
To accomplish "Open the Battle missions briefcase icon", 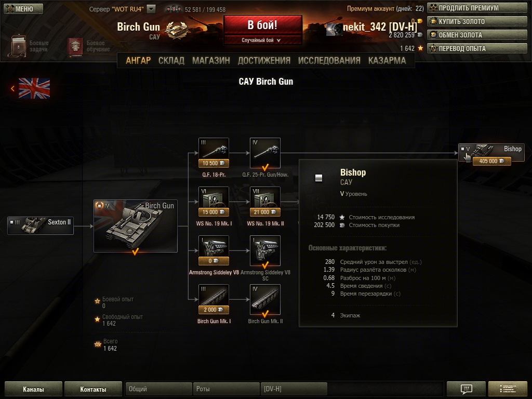I will 17,46.
